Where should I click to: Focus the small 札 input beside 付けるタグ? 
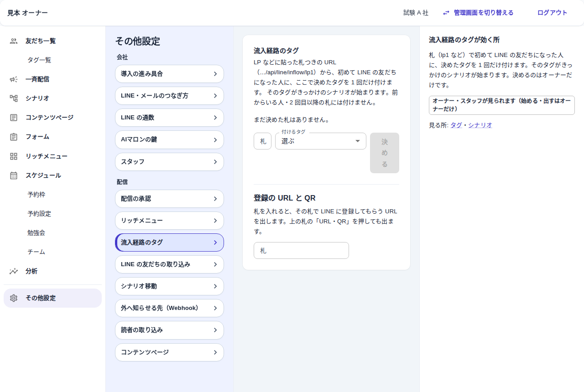click(x=263, y=141)
